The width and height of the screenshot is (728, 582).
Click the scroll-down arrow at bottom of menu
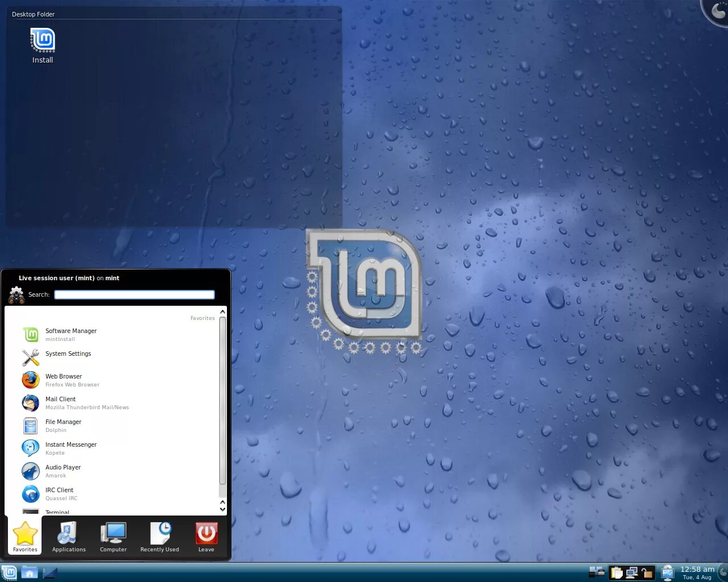tap(222, 509)
